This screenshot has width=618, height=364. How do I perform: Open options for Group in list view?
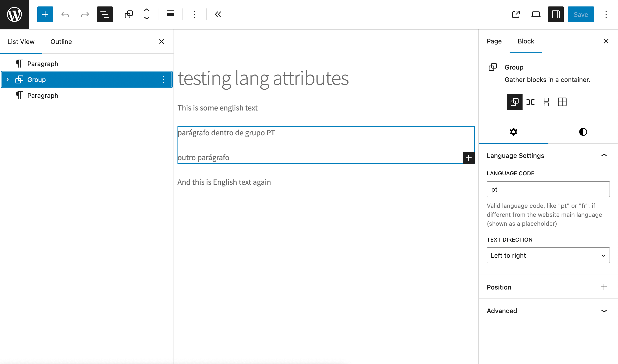coord(163,79)
